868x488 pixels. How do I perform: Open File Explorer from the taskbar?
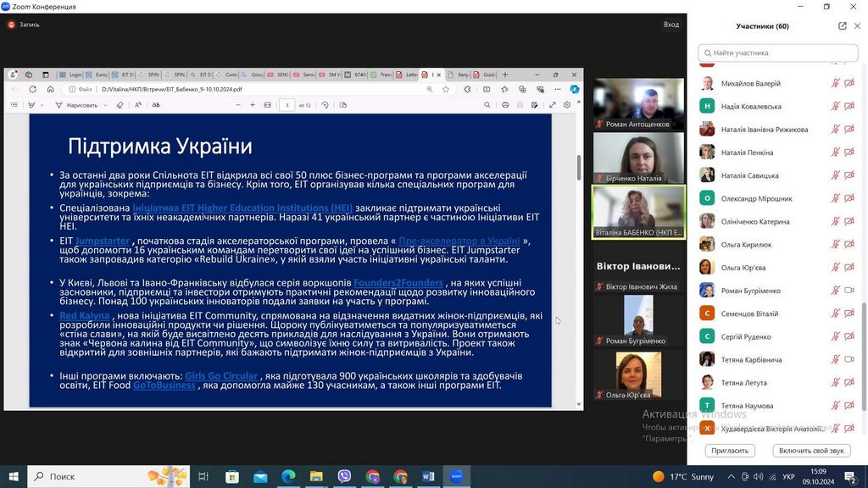pos(316,477)
